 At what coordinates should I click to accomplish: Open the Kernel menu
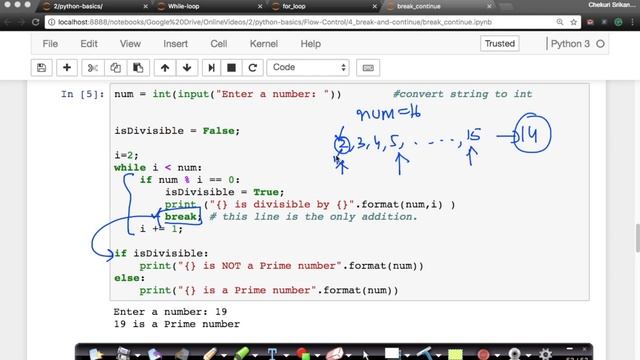point(264,44)
